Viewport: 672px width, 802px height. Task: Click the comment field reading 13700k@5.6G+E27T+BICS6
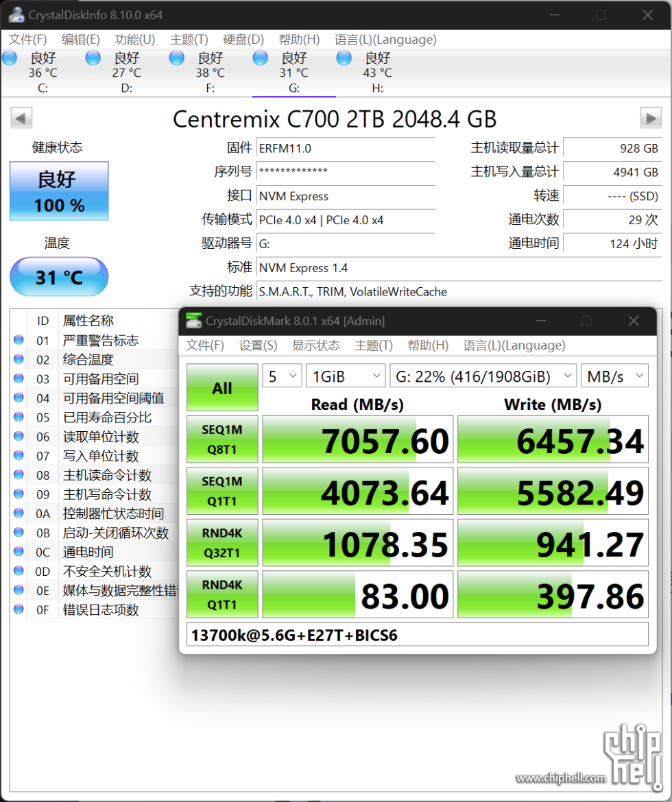(418, 635)
